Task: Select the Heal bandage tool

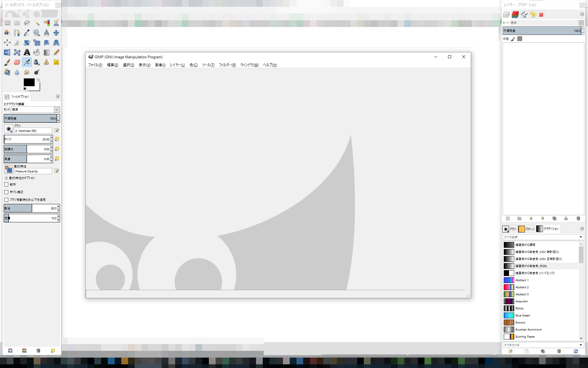Action: pos(56,62)
